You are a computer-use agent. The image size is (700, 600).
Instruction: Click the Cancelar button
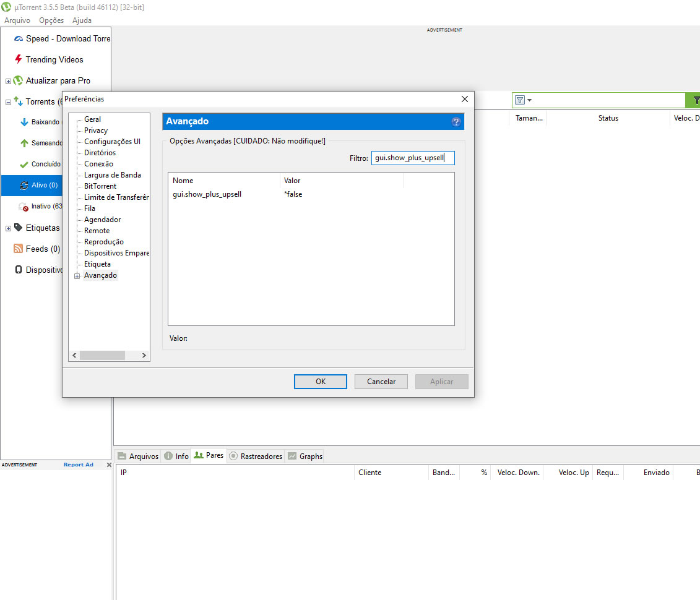pos(381,382)
